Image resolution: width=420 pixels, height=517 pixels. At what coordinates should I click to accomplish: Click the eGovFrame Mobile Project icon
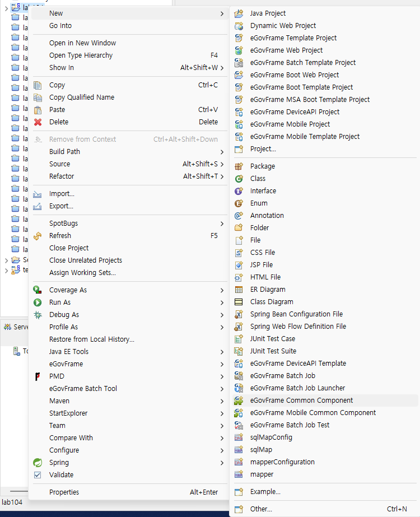(239, 124)
